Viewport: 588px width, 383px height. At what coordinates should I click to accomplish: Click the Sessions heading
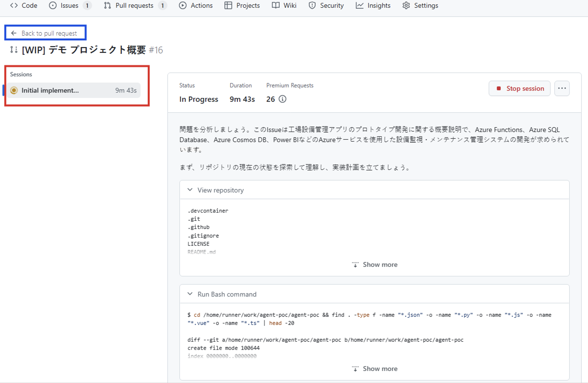tap(21, 74)
